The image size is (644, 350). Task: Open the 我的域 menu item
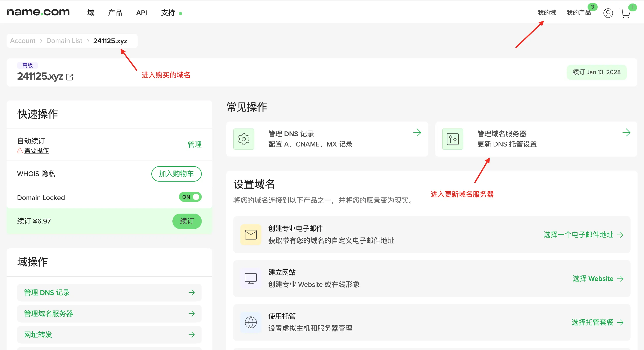[x=547, y=12]
